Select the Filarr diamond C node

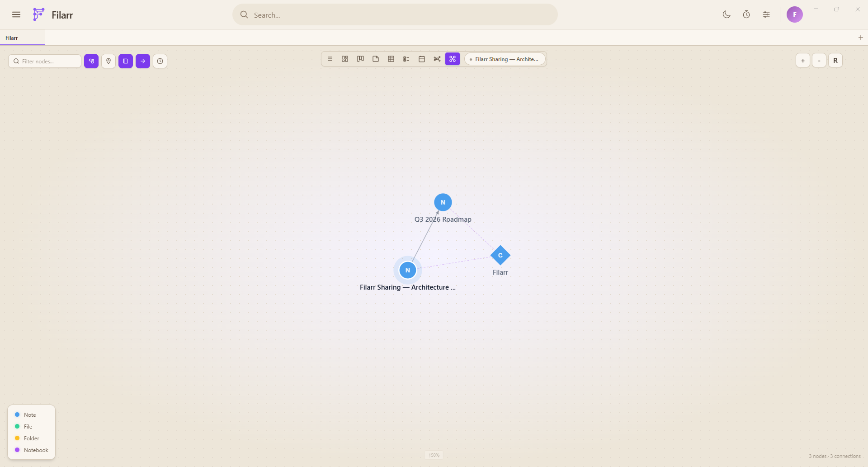(x=500, y=255)
